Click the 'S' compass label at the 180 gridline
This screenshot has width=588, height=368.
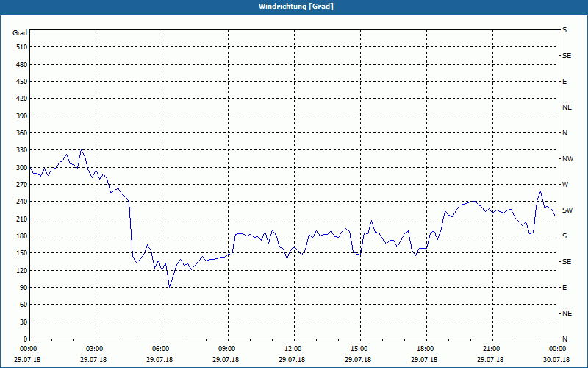point(564,236)
